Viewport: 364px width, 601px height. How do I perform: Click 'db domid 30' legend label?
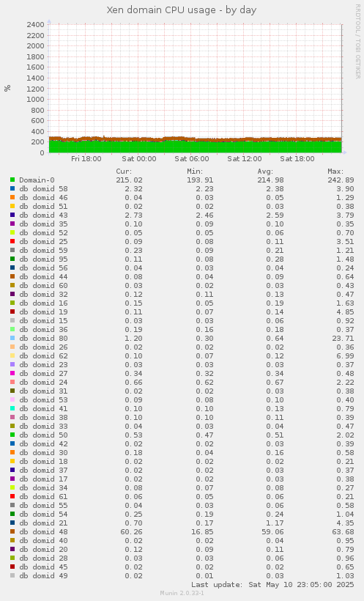coord(43,453)
